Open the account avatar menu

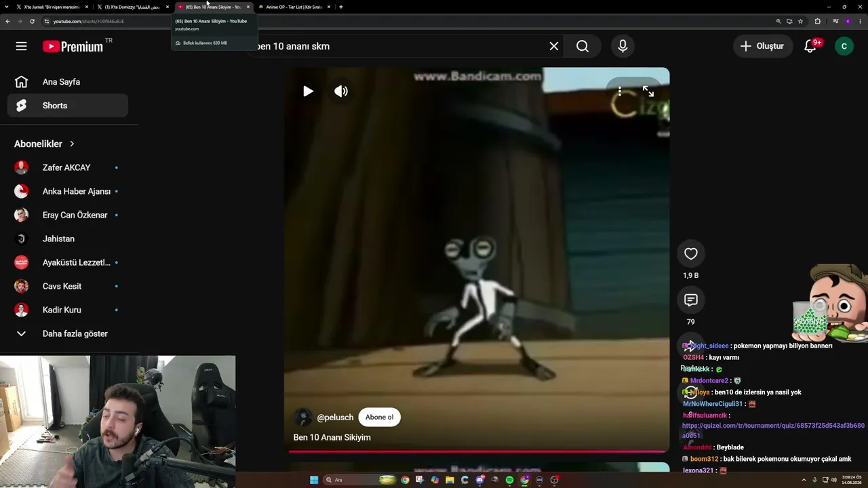[x=844, y=46]
